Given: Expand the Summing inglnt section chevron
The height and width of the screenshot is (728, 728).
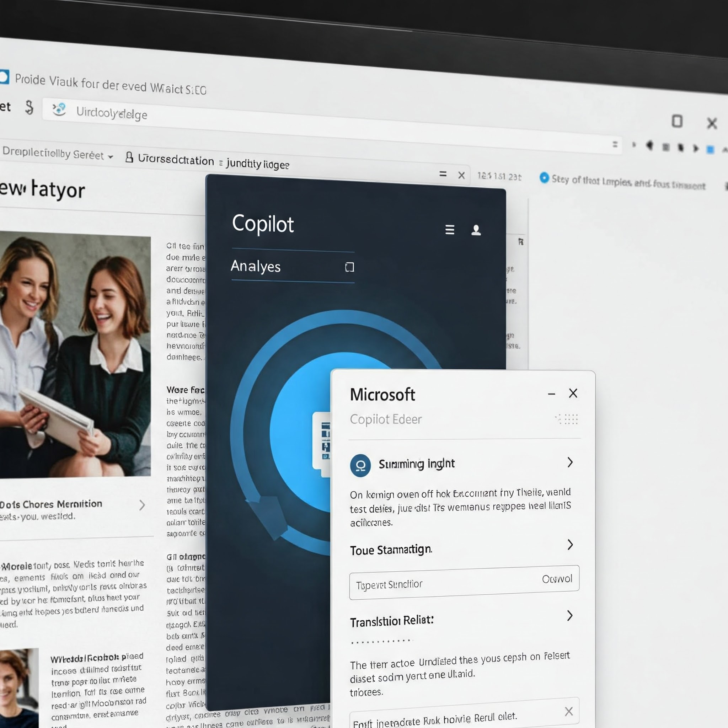Looking at the screenshot, I should (570, 462).
